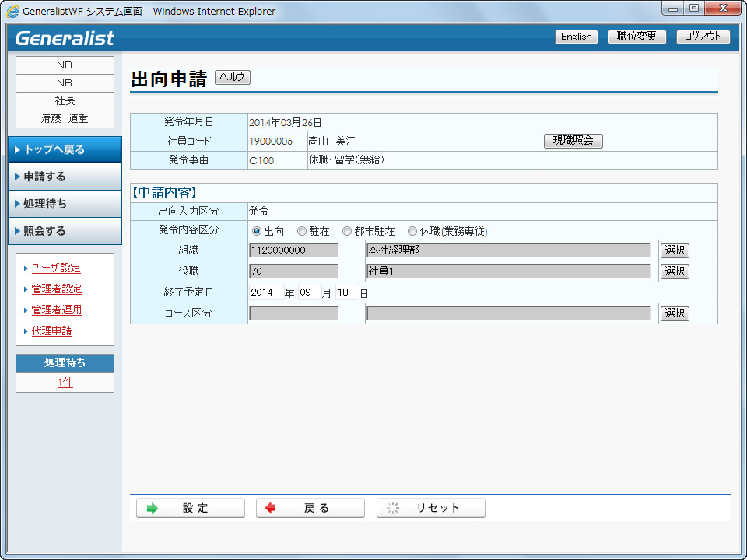Switch language with English button
Viewport: 747px width, 560px height.
point(576,37)
